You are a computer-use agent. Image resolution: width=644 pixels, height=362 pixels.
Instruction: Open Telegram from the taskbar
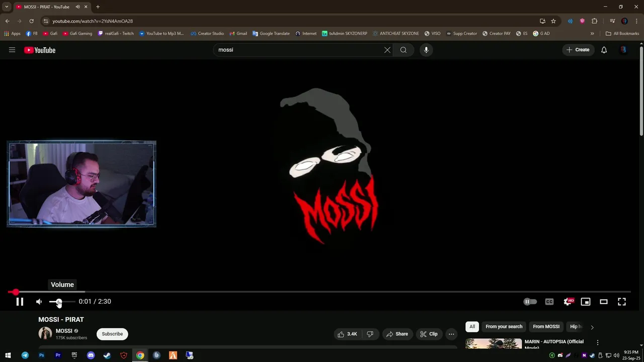click(25, 355)
